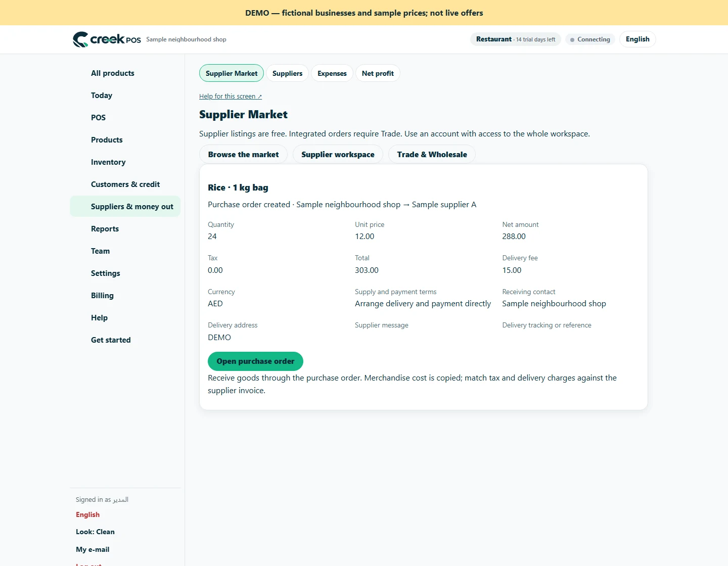Open My e-mail link
The height and width of the screenshot is (566, 728).
click(x=93, y=549)
